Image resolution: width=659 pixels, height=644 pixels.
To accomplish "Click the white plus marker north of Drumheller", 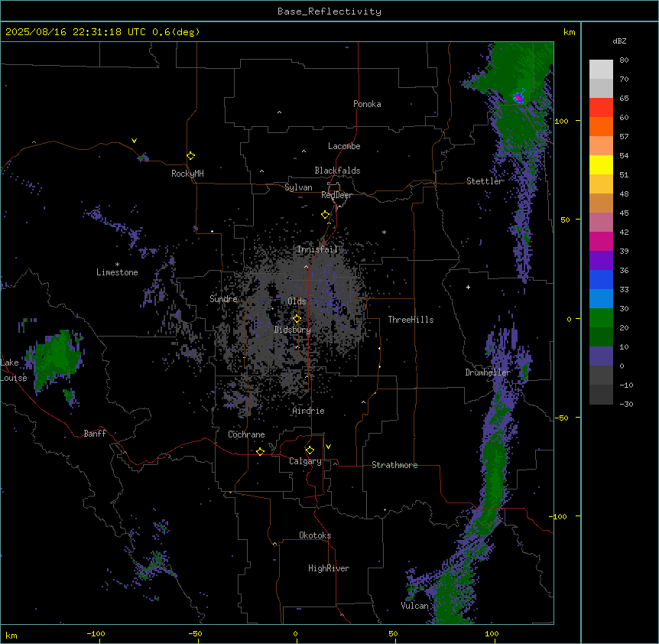I will [x=468, y=287].
